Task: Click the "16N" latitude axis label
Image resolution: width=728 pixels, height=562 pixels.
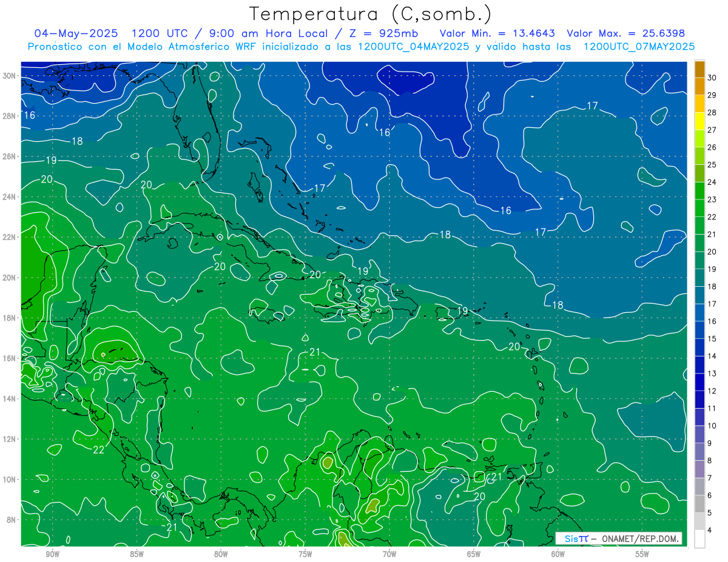Action: (x=10, y=358)
